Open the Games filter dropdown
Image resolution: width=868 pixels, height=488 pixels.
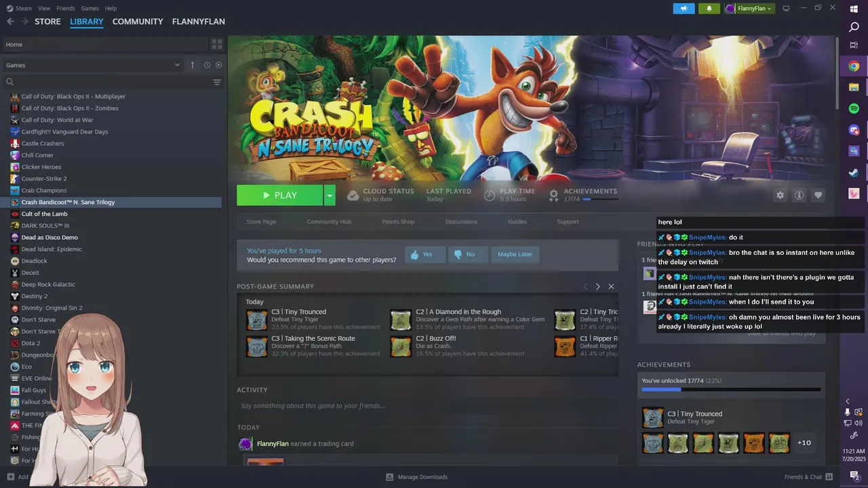92,65
